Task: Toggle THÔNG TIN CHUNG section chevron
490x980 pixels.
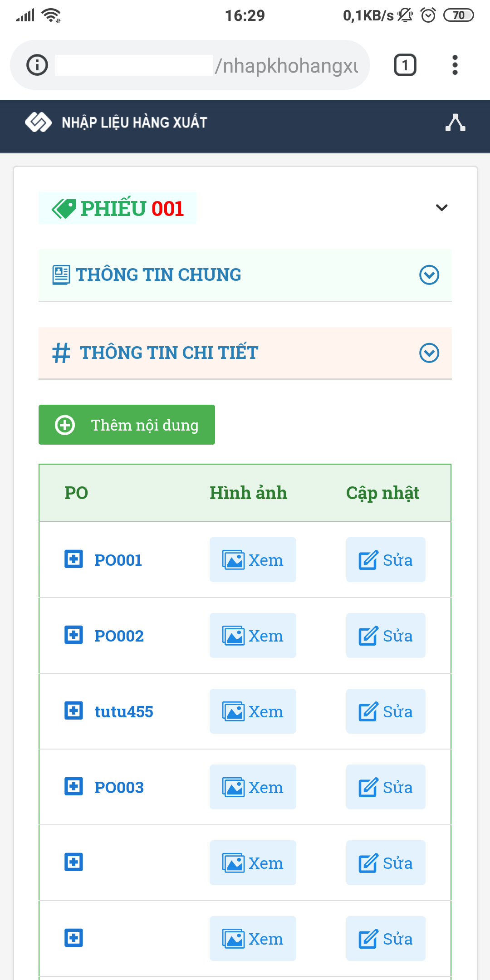Action: pyautogui.click(x=429, y=275)
